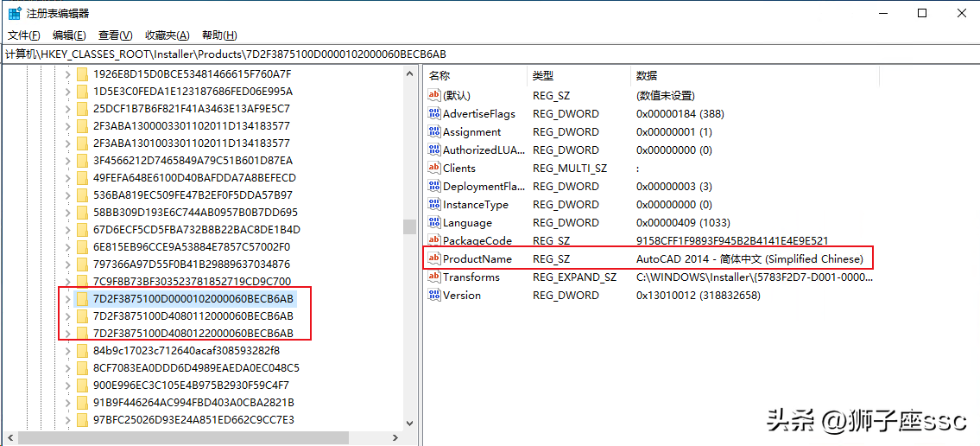This screenshot has width=980, height=446.
Task: Click binary icon of Assignment value
Action: 434,131
